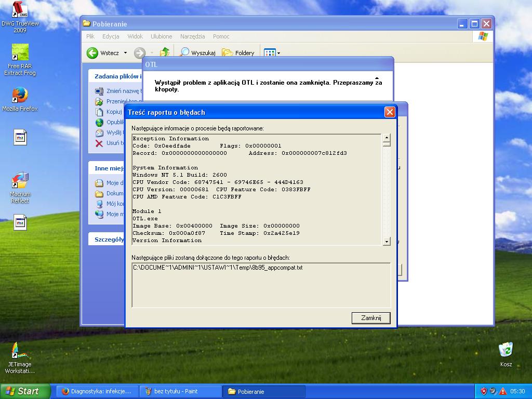Select unnamed desktop file icon below Macrium Reflect

[20, 222]
